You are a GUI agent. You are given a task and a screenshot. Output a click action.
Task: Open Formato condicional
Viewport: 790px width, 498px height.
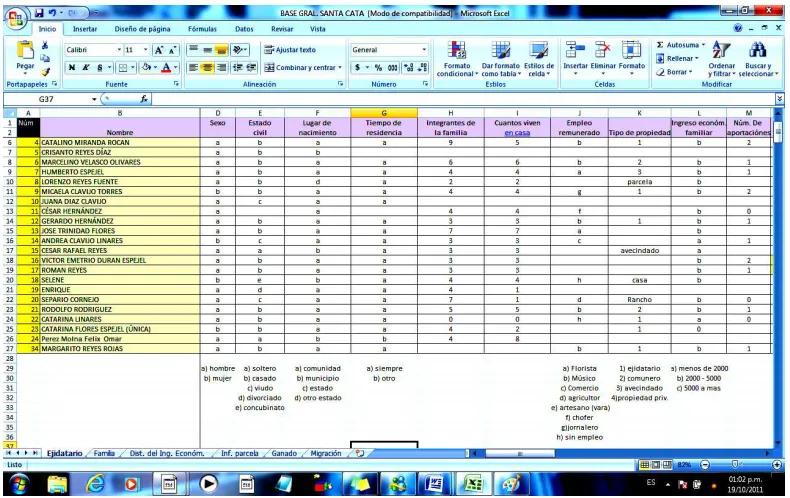456,59
